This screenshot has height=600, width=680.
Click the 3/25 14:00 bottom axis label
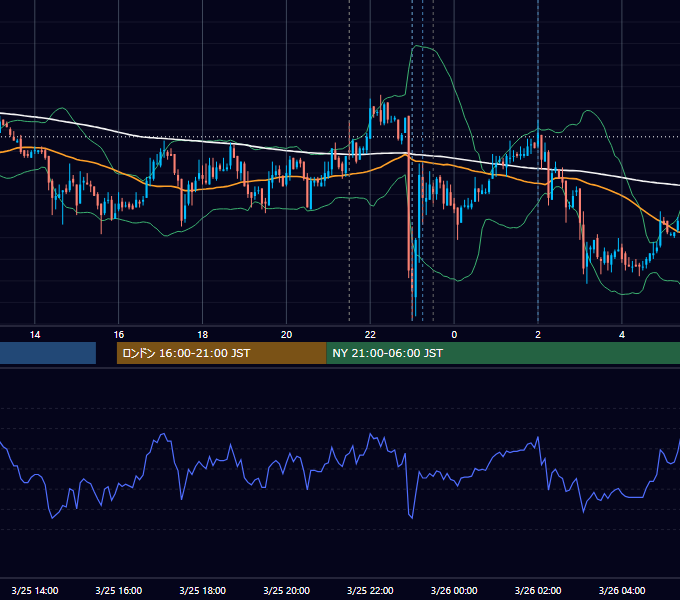35,590
